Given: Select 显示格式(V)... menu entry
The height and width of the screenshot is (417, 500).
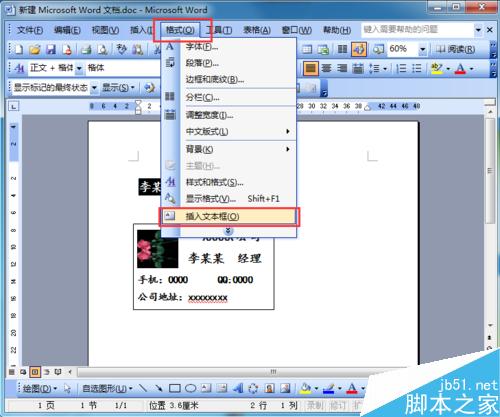Looking at the screenshot, I should 229,199.
